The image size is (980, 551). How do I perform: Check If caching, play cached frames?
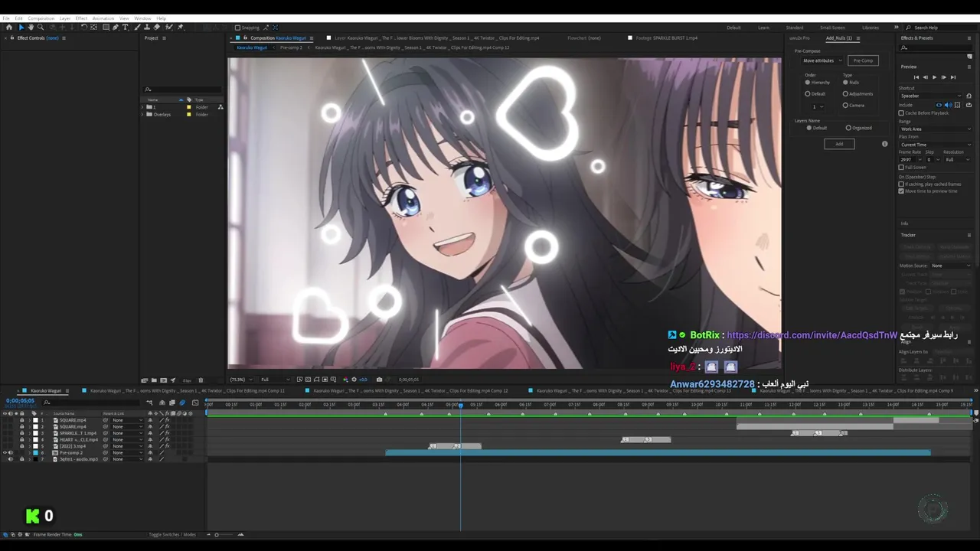pyautogui.click(x=901, y=184)
